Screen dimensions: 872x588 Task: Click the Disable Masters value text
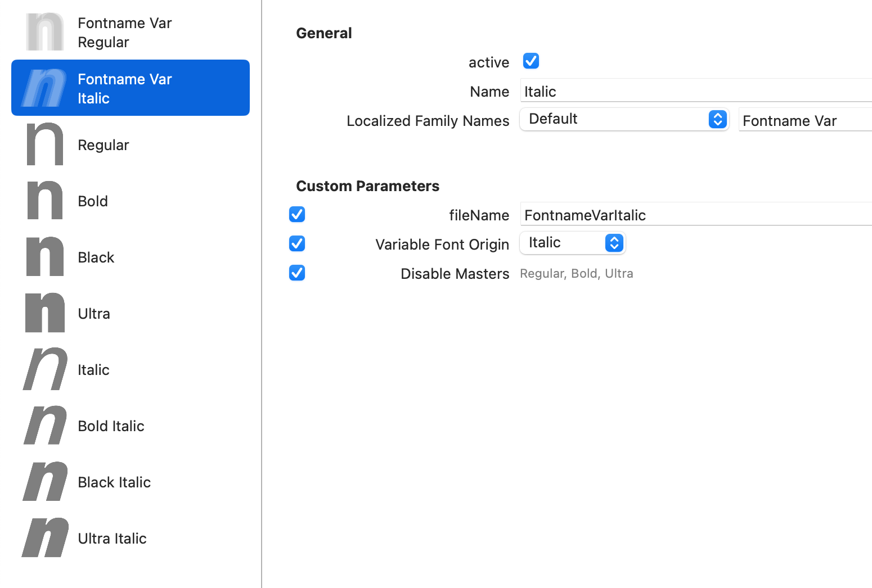click(x=576, y=274)
